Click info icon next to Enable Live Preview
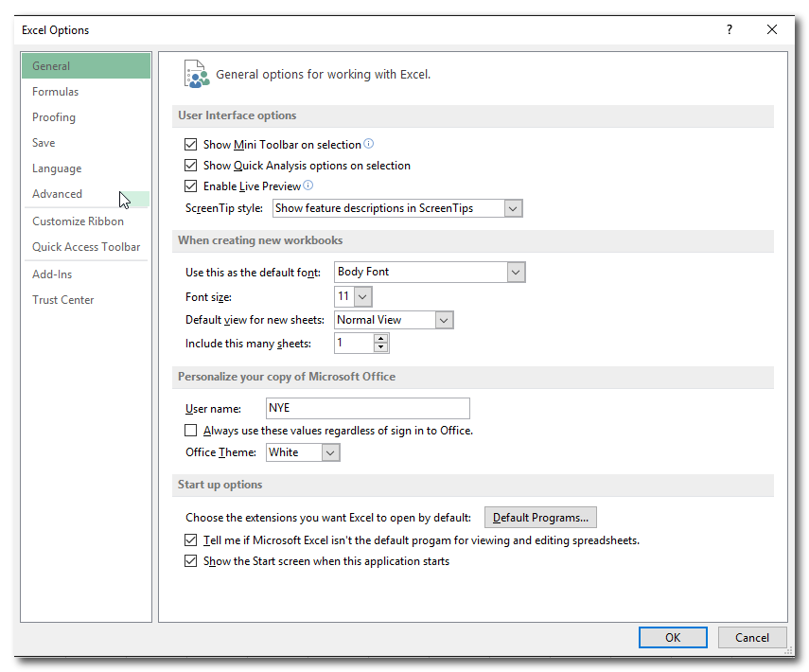809x672 pixels. tap(308, 186)
